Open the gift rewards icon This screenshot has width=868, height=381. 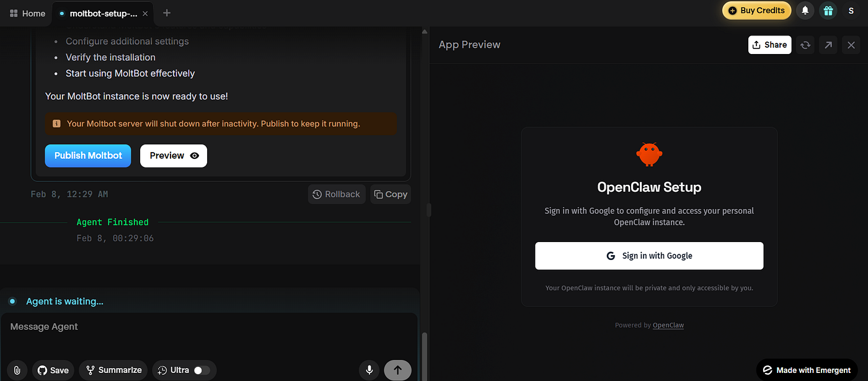(x=827, y=11)
